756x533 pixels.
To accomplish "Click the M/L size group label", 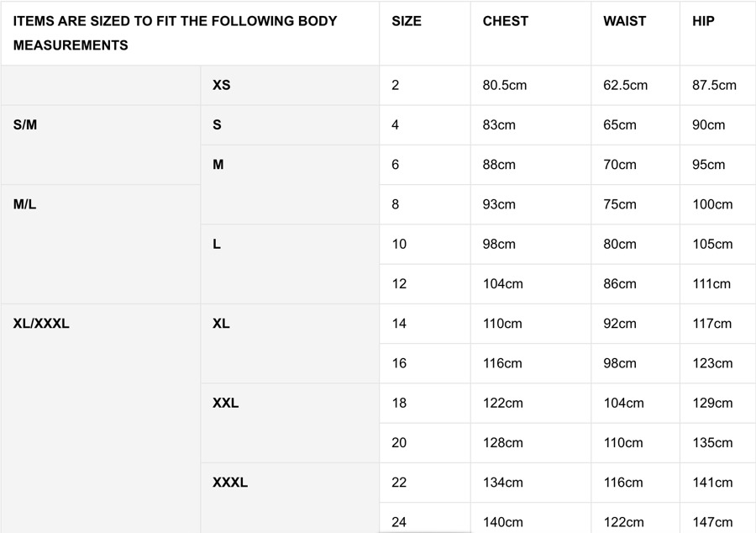I will coord(25,204).
